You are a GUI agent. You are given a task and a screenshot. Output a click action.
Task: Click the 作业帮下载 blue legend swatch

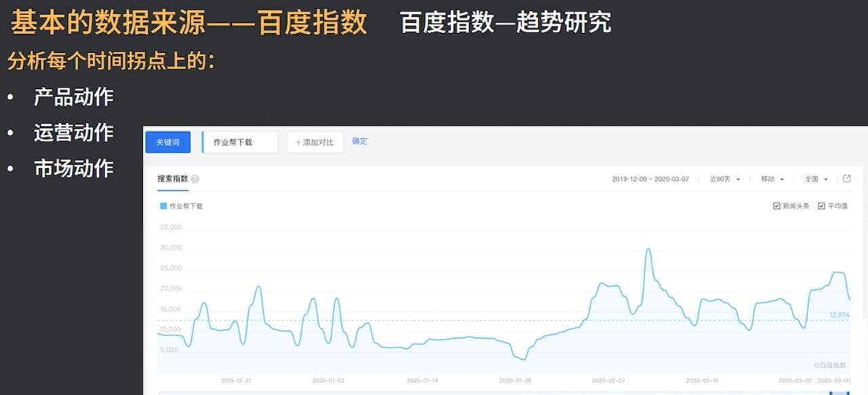[x=163, y=205]
